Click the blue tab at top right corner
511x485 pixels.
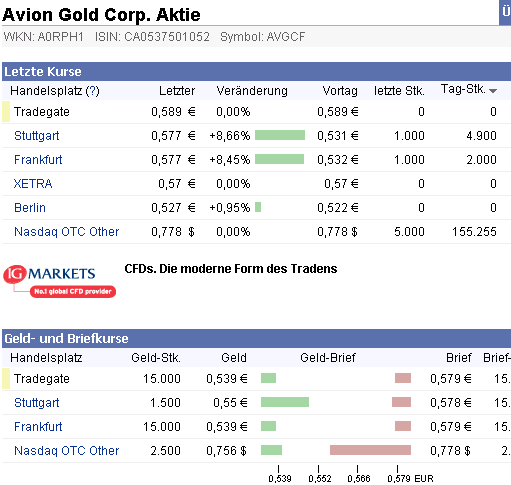pos(505,12)
